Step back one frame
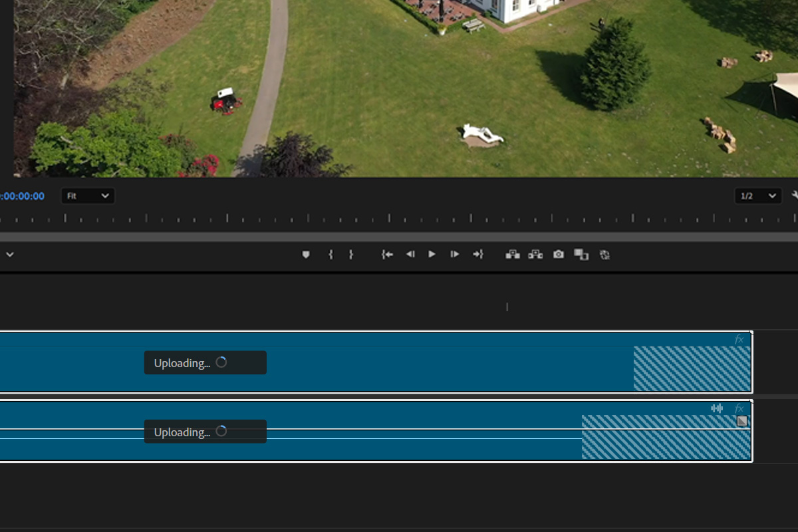 pos(410,254)
